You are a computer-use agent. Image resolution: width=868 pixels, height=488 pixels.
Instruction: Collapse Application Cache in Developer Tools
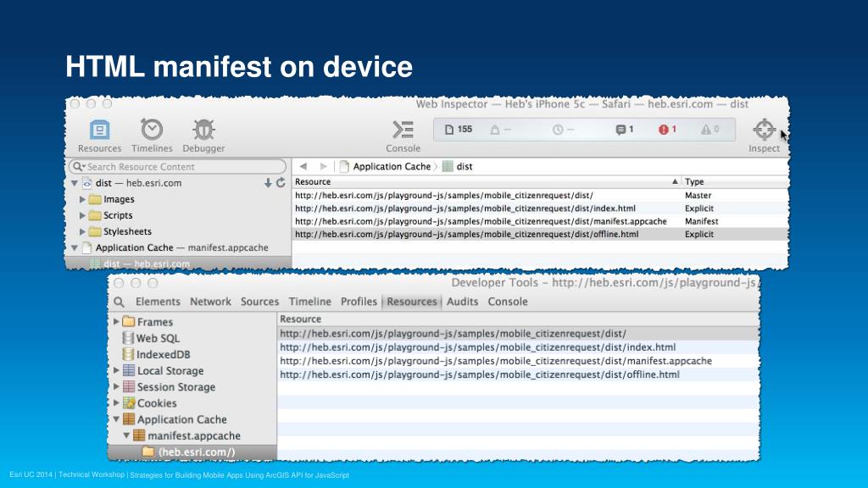click(x=116, y=419)
